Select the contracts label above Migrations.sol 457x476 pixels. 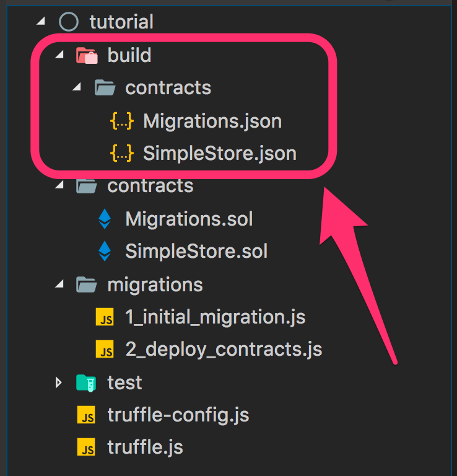click(150, 186)
